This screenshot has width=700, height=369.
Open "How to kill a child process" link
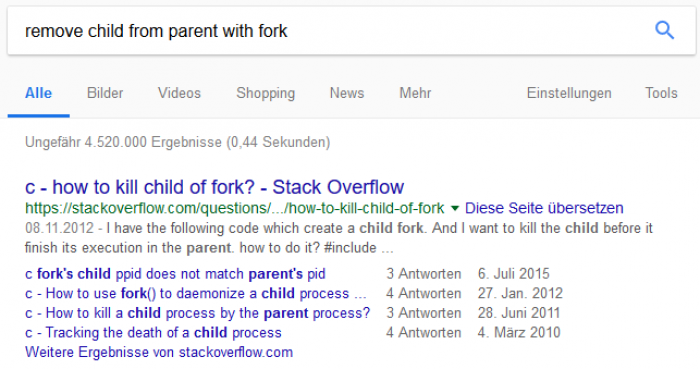(x=198, y=313)
